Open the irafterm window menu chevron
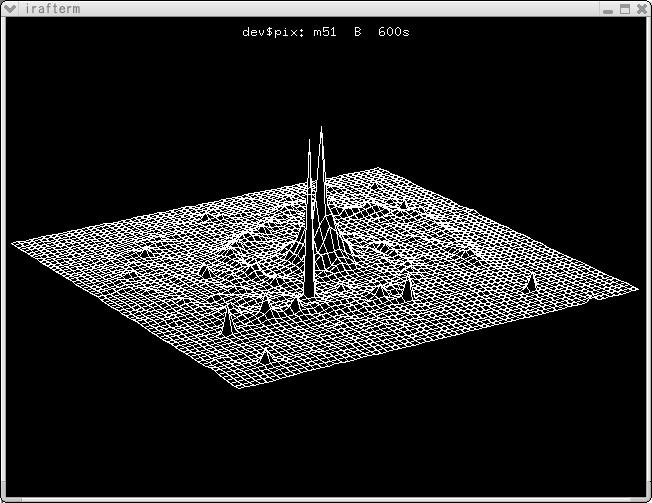Screen dimensions: 652x503 (x=9, y=8)
